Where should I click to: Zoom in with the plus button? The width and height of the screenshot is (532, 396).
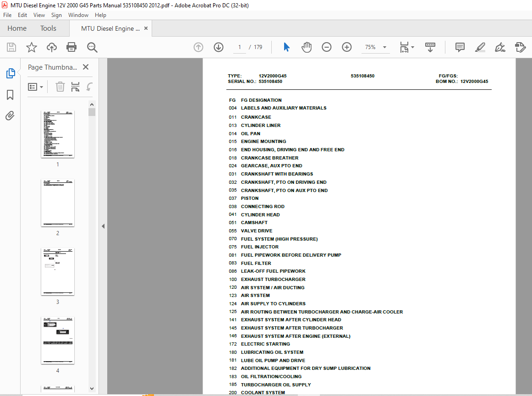click(x=347, y=47)
